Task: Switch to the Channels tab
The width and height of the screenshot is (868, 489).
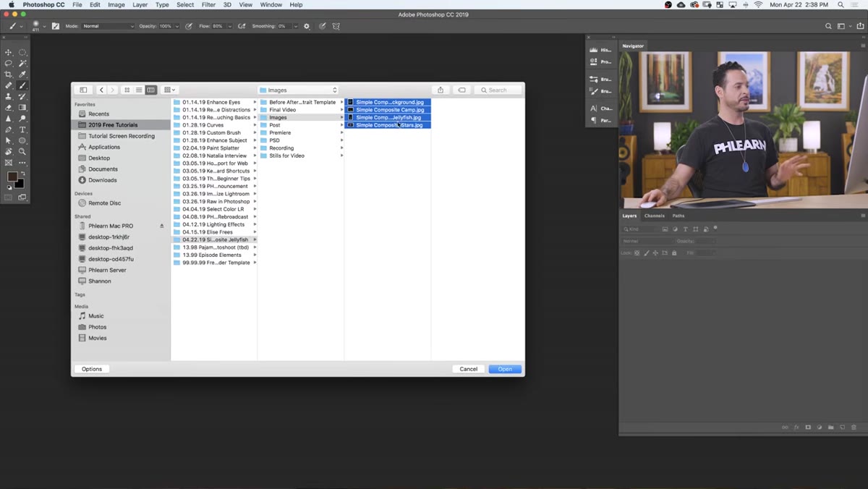Action: (654, 216)
